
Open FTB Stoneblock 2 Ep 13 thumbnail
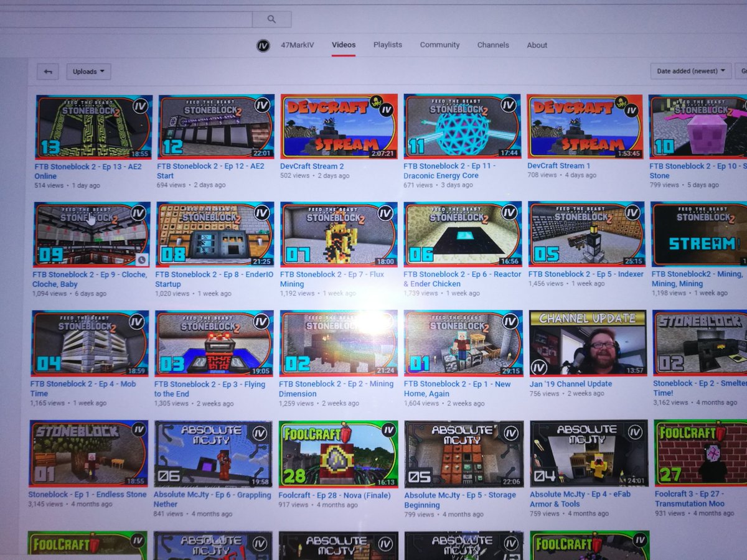pyautogui.click(x=93, y=128)
